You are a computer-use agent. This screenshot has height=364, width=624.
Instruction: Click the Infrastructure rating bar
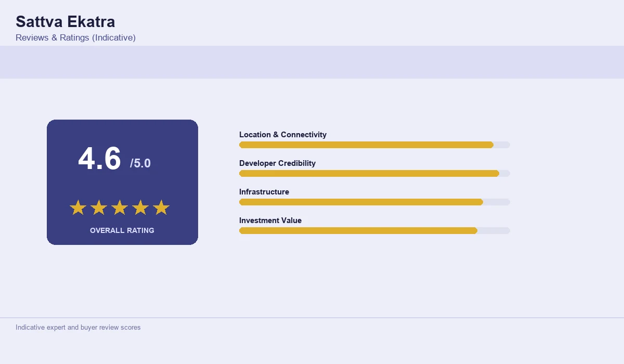click(374, 202)
